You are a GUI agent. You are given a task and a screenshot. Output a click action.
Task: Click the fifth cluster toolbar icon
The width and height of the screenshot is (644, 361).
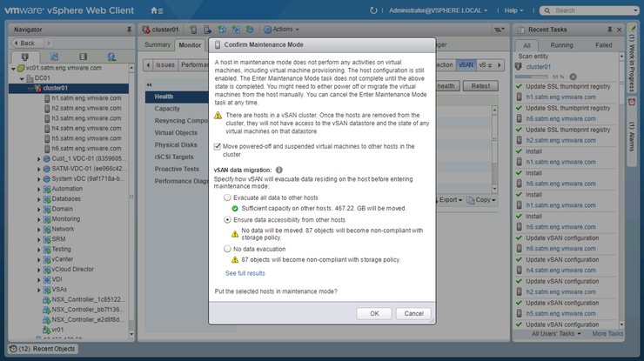pyautogui.click(x=249, y=30)
